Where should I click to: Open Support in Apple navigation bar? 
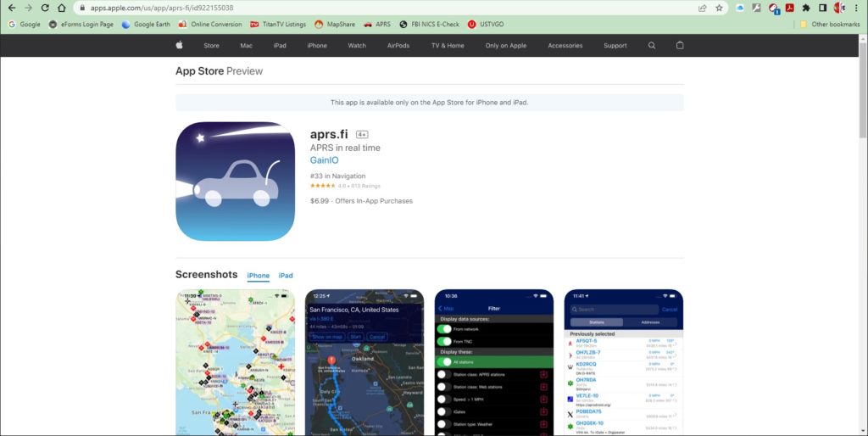tap(615, 46)
